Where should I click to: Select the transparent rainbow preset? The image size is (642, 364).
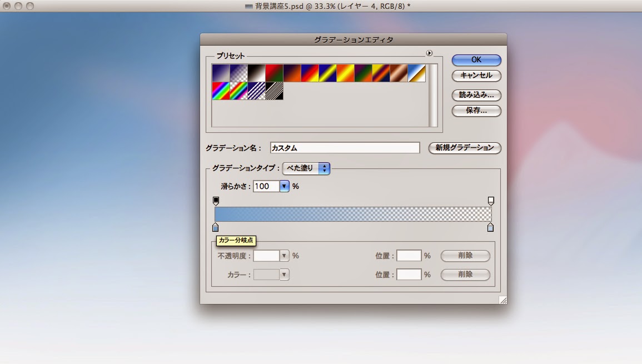click(x=238, y=91)
